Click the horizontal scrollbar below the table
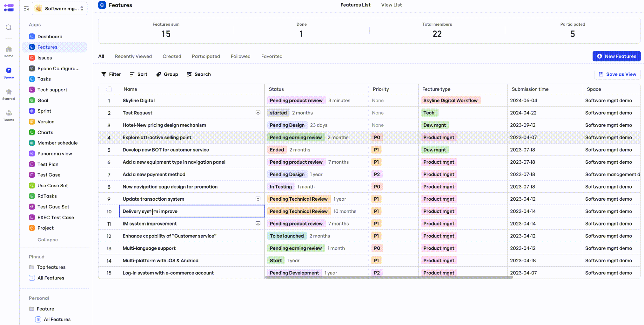This screenshot has height=325, width=644. click(389, 277)
